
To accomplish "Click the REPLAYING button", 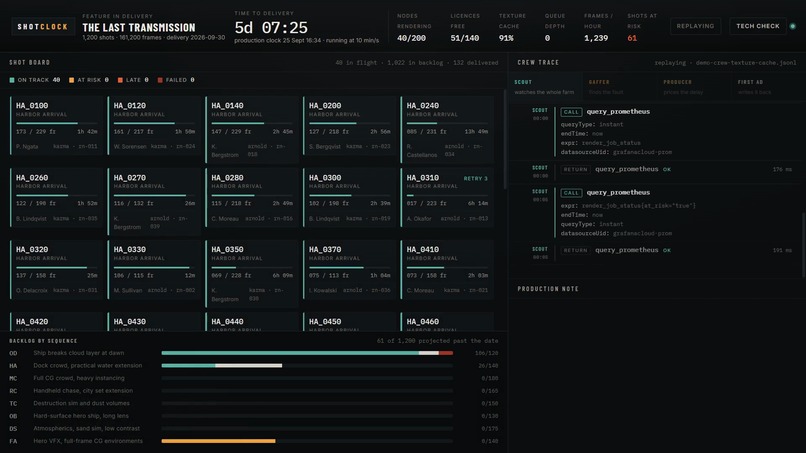I will 695,26.
